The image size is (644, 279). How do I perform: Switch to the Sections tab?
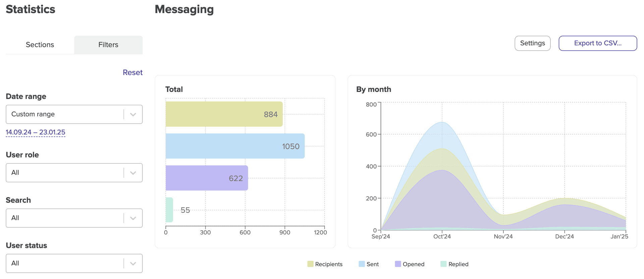(x=40, y=45)
